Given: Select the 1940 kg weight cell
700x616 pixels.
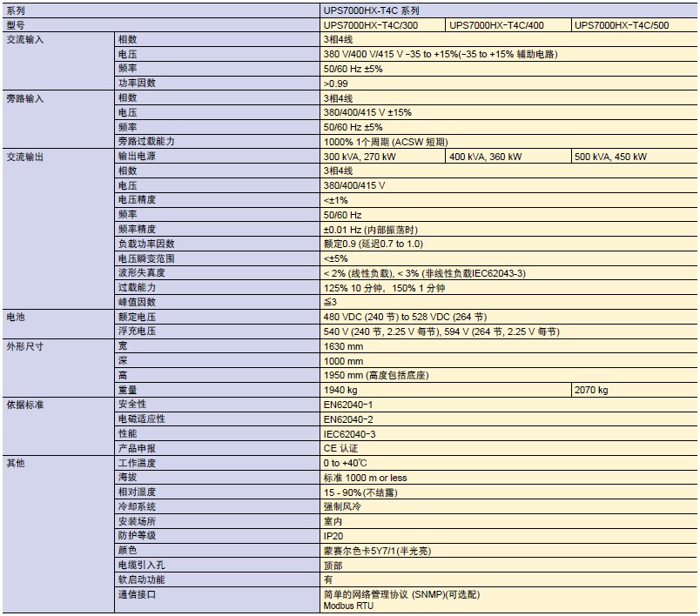Looking at the screenshot, I should tap(340, 390).
